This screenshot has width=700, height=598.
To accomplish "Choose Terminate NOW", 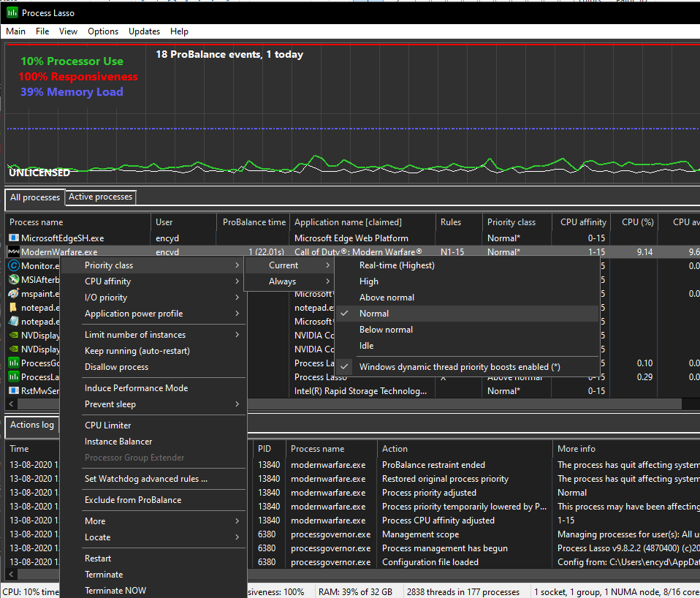I will [153, 591].
